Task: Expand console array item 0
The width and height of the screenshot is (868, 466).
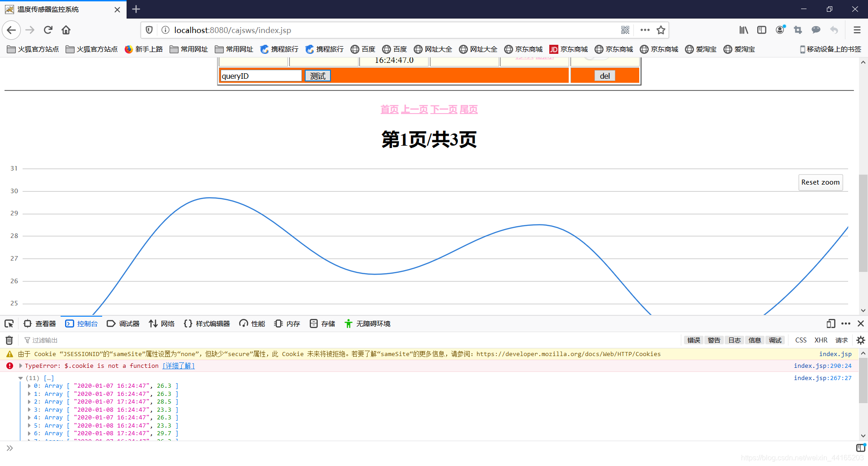Action: [29, 385]
